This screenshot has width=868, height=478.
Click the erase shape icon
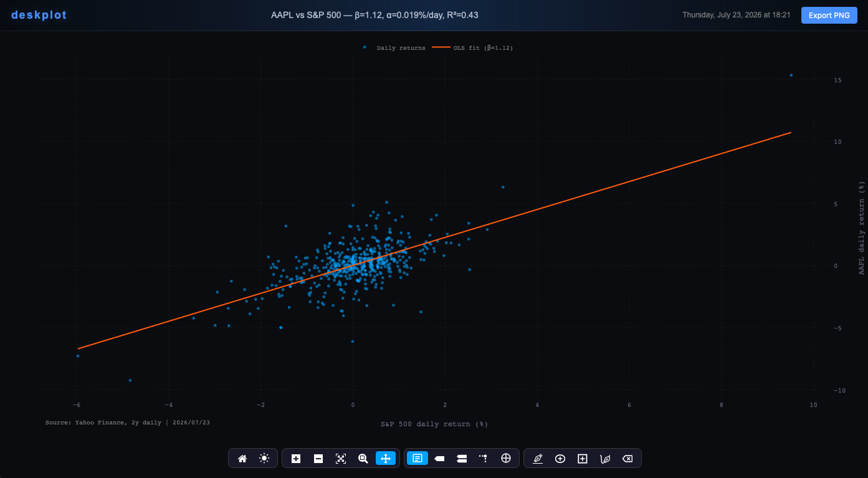(627, 459)
